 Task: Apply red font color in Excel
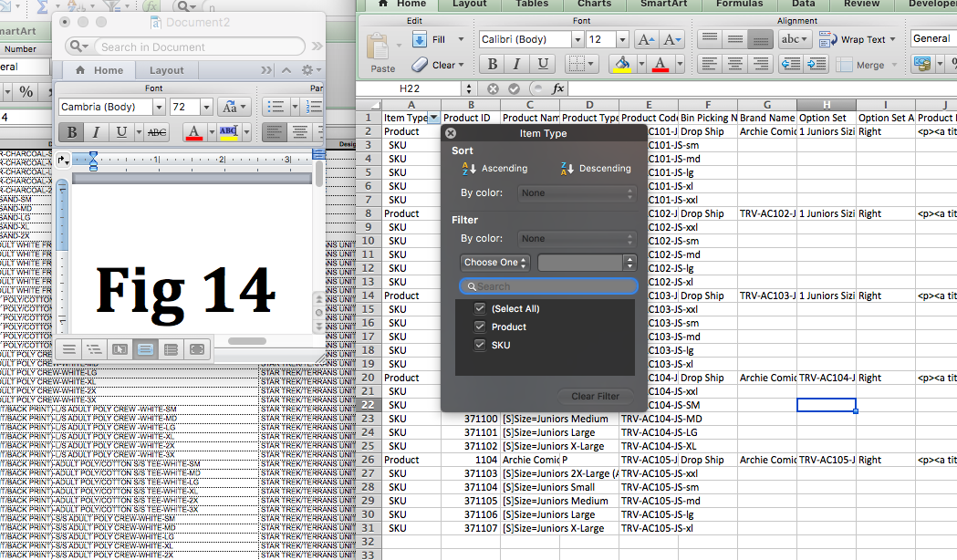click(x=660, y=64)
